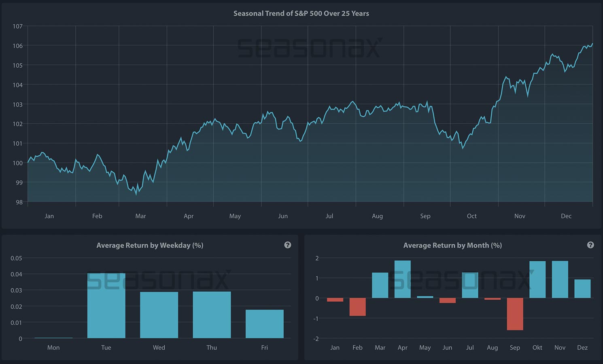
Task: Select the January red bar in monthly chart
Action: pyautogui.click(x=335, y=300)
